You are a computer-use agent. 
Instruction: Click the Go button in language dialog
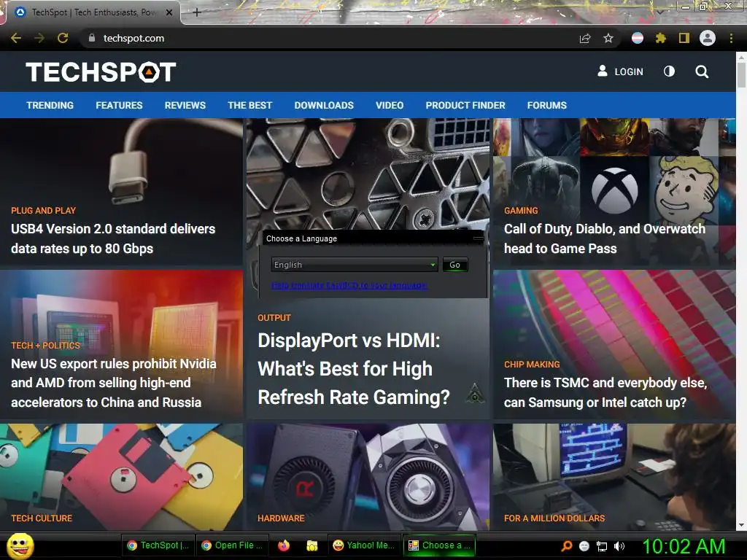point(455,265)
